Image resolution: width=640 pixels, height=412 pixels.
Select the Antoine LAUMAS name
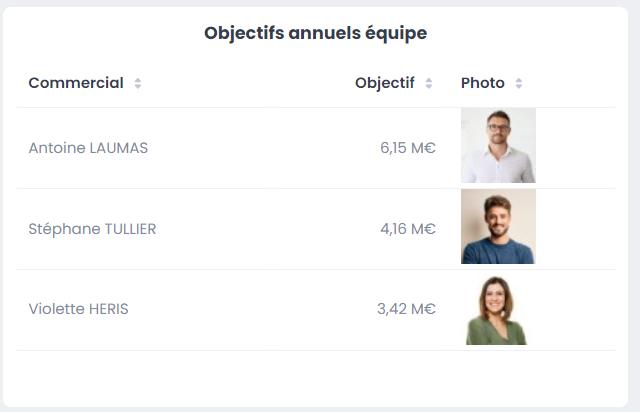pyautogui.click(x=88, y=148)
